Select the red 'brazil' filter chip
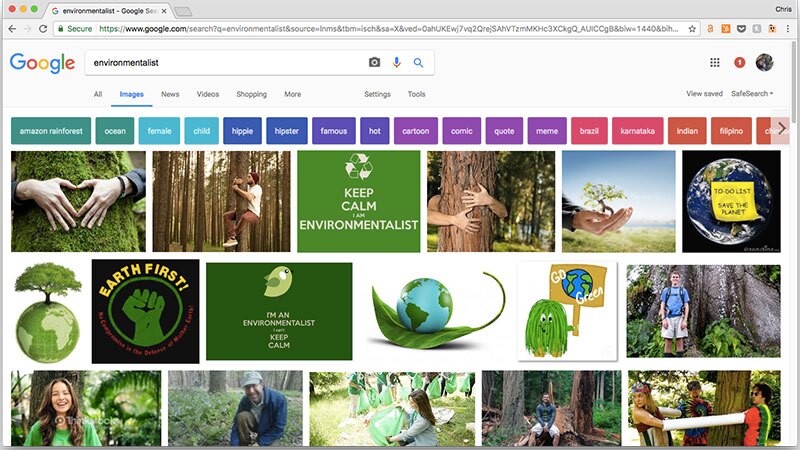 pos(589,131)
